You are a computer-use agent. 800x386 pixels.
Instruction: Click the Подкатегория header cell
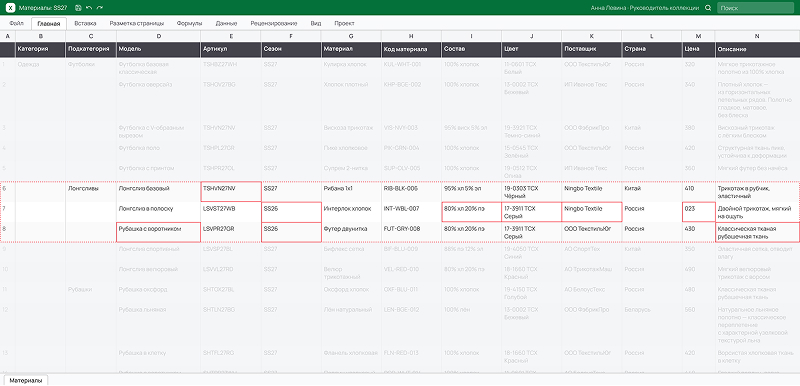coord(91,49)
